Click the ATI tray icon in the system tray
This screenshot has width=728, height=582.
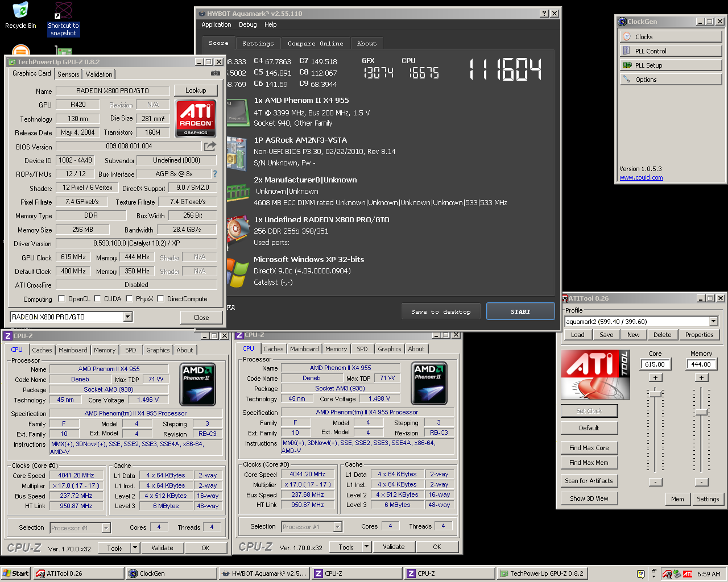point(688,574)
